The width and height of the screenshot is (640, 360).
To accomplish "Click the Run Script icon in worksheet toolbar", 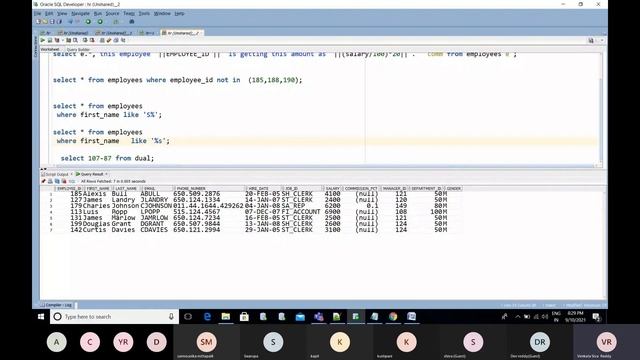I will (49, 40).
